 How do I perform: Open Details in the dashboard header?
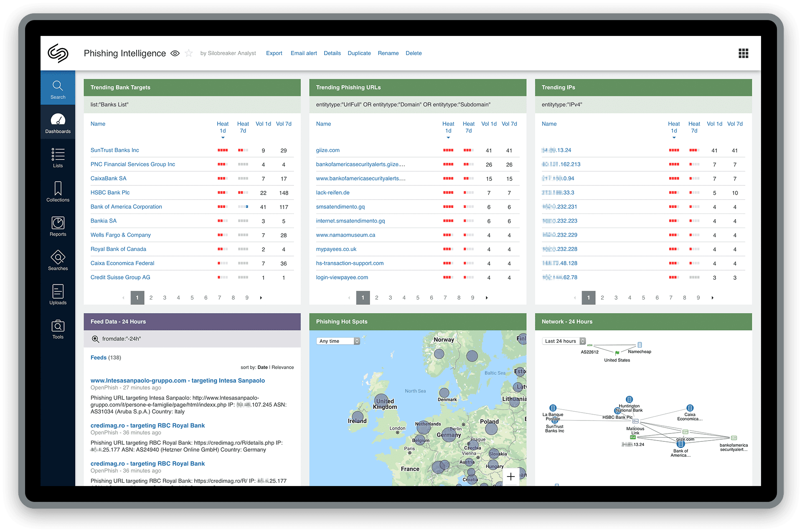click(332, 53)
